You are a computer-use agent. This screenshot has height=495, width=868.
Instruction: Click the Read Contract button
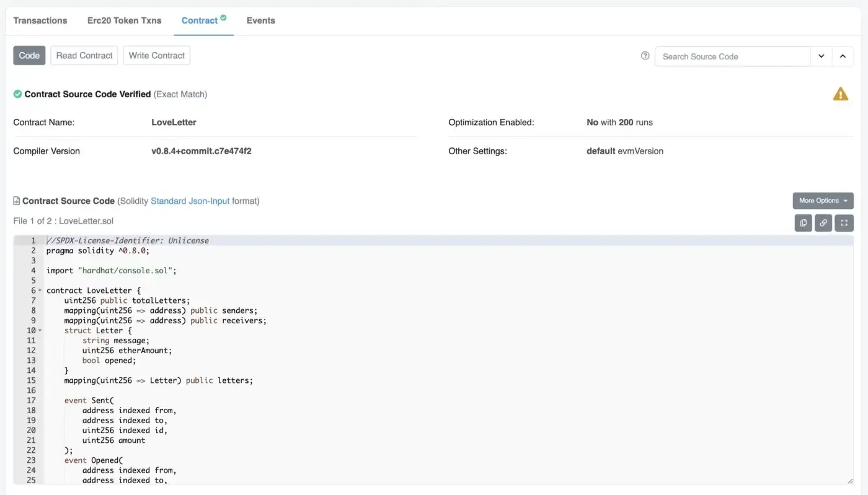84,56
